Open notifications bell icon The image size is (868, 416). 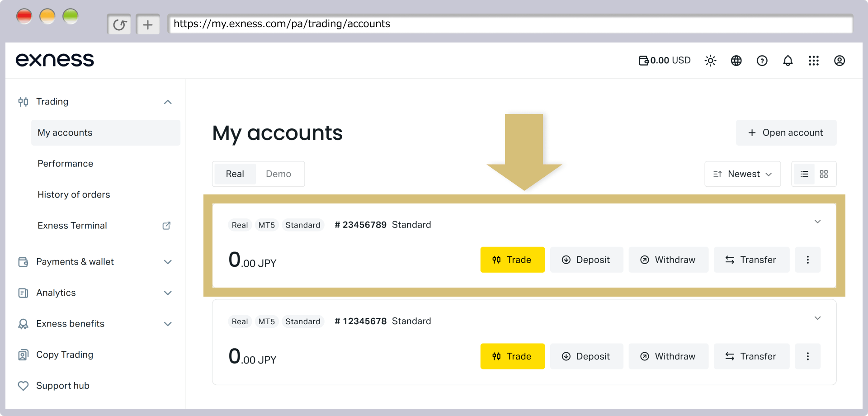[x=788, y=61]
